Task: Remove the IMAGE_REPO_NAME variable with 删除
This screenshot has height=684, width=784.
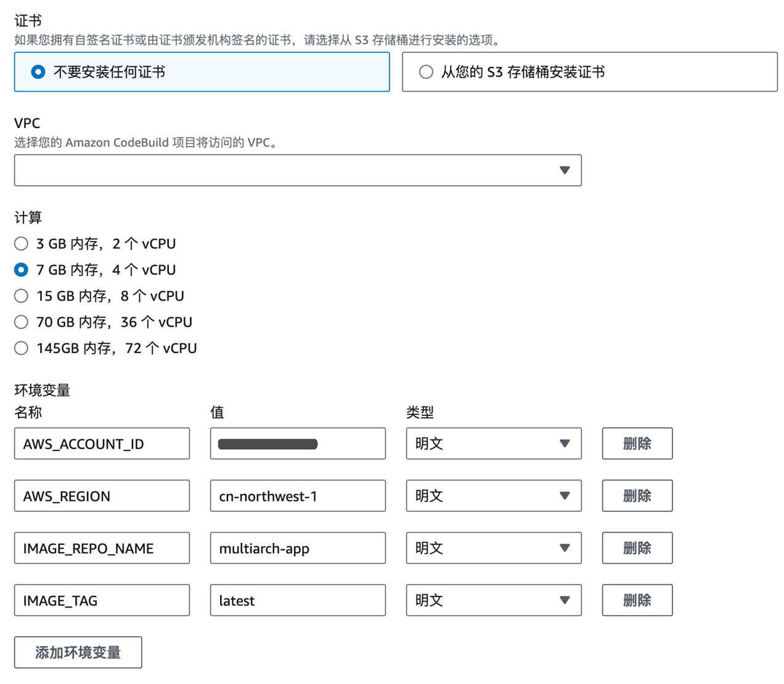Action: [x=637, y=548]
